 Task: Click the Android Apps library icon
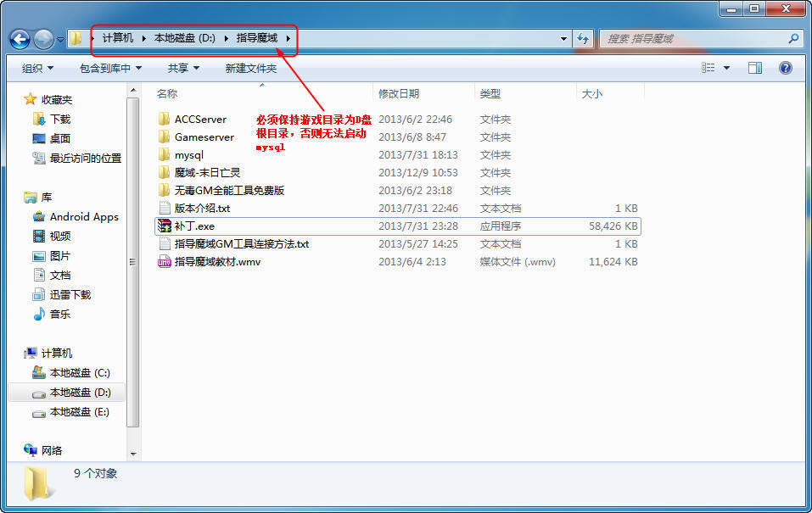coord(39,217)
